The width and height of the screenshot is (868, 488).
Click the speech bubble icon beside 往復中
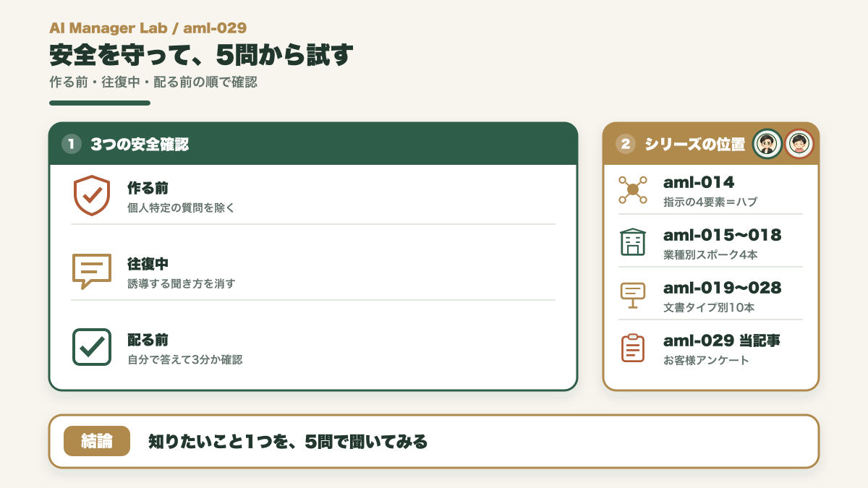pos(92,271)
